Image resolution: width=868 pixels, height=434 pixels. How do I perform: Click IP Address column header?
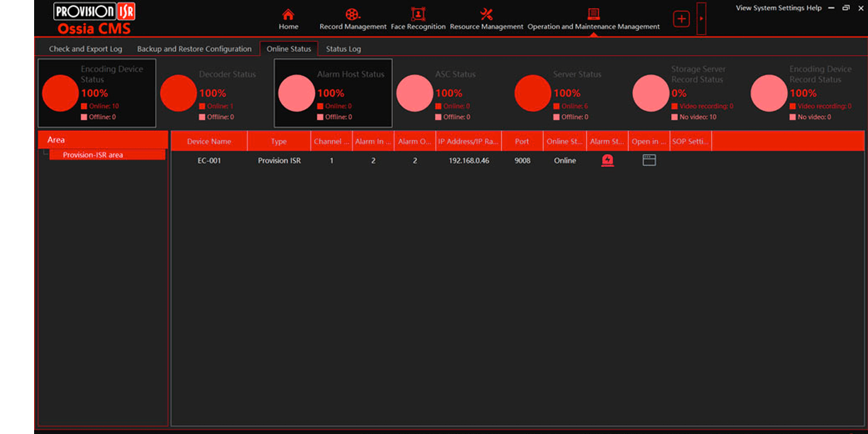pos(469,141)
